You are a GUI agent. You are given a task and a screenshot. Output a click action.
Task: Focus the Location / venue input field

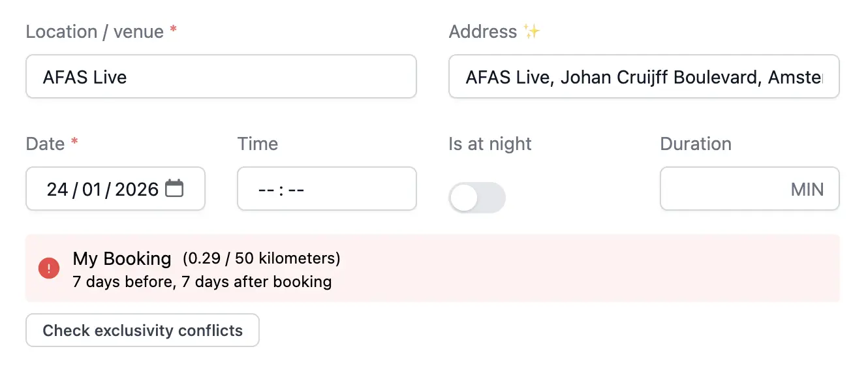point(221,77)
